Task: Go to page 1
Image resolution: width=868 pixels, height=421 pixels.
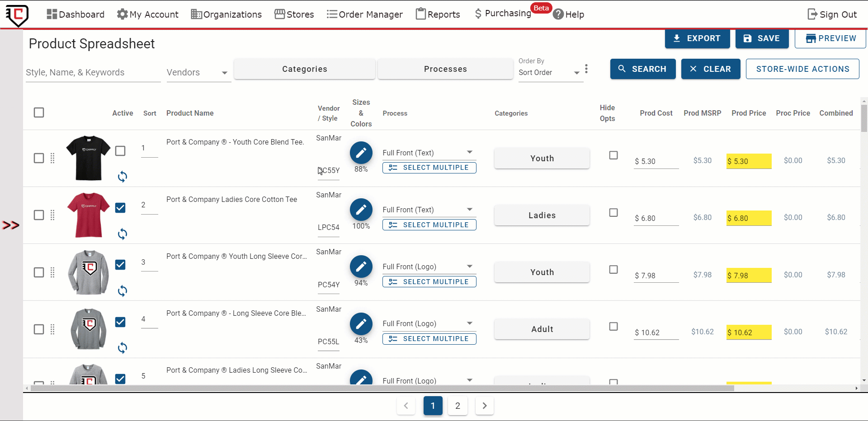Action: [433, 406]
